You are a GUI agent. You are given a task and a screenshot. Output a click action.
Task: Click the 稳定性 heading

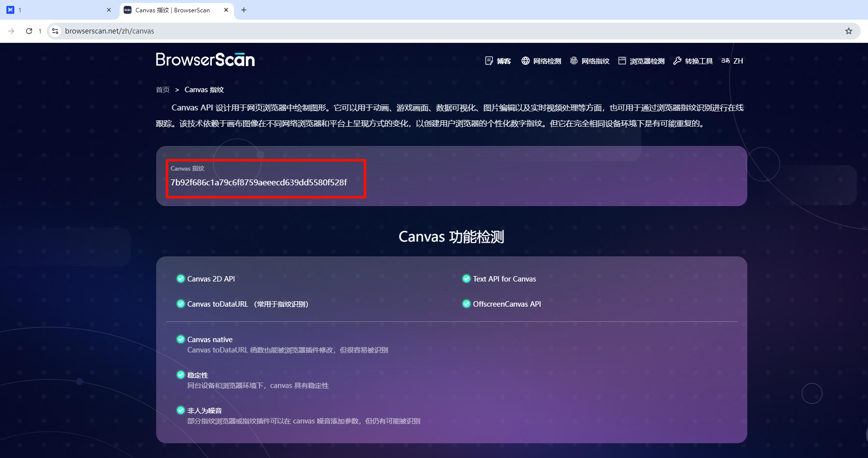coord(198,375)
